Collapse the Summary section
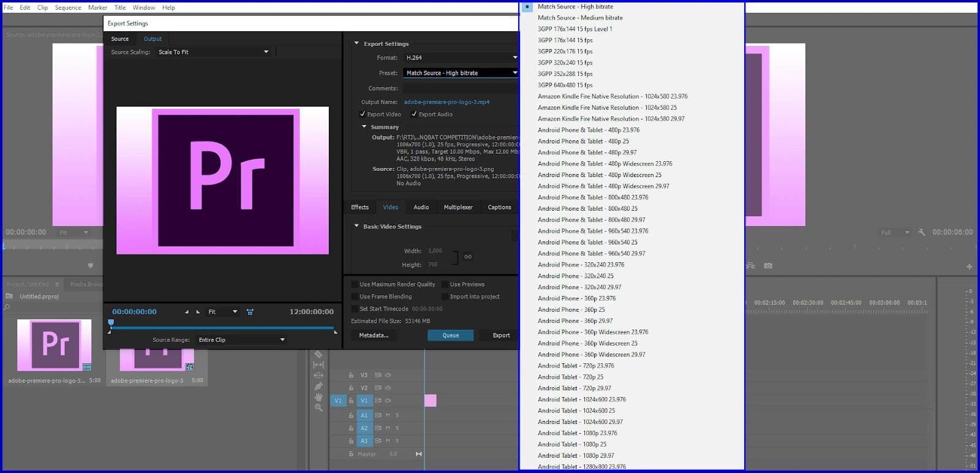 click(x=364, y=127)
